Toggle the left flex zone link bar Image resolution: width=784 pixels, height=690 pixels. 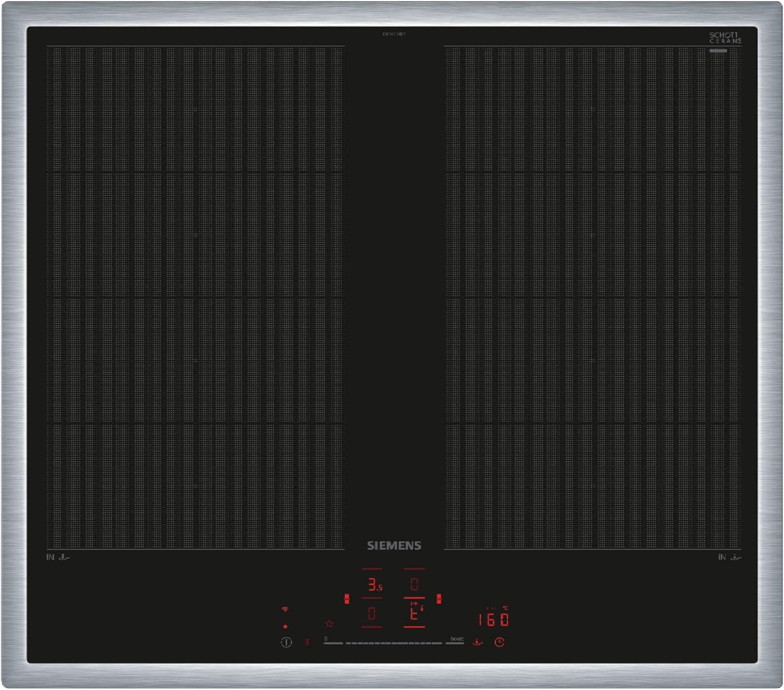click(x=347, y=599)
